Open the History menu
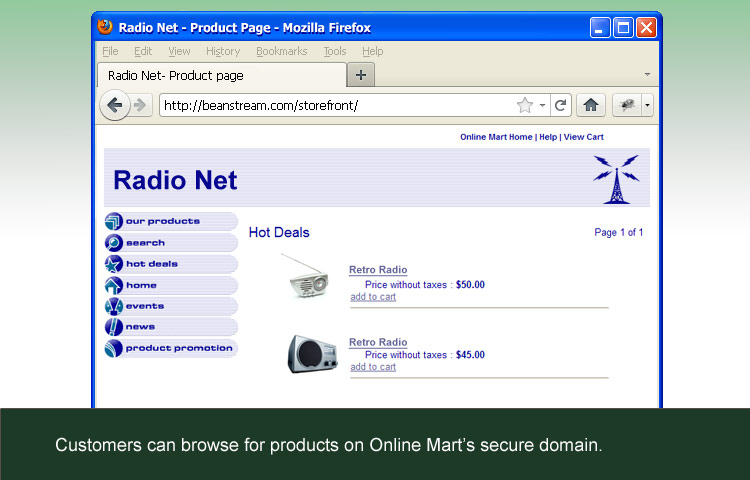 [x=223, y=51]
